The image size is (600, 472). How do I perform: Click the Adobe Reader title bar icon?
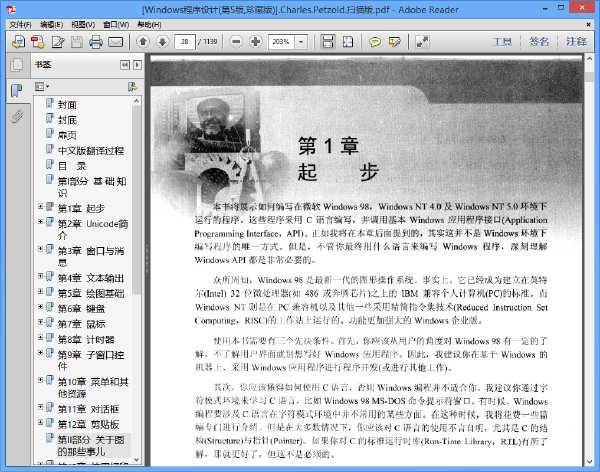pos(11,8)
